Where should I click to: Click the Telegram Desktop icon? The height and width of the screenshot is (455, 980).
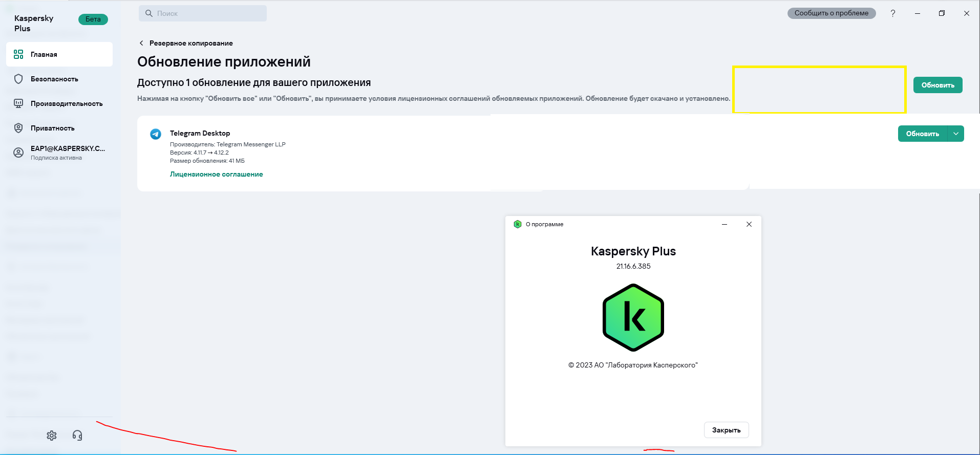[156, 134]
